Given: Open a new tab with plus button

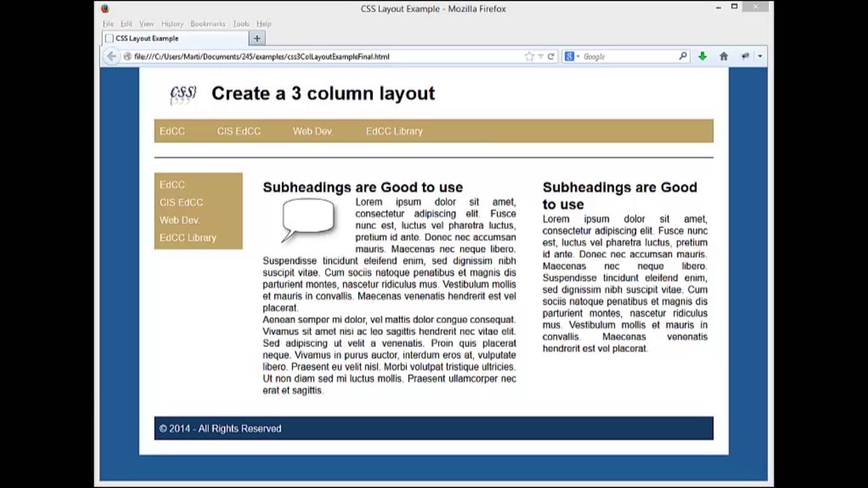Looking at the screenshot, I should tap(257, 39).
